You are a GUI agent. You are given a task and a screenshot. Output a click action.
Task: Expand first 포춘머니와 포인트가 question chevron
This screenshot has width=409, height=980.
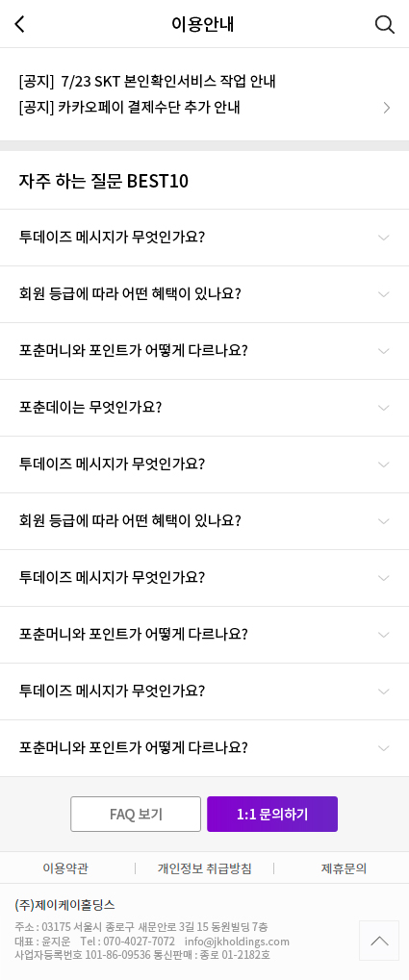(384, 351)
